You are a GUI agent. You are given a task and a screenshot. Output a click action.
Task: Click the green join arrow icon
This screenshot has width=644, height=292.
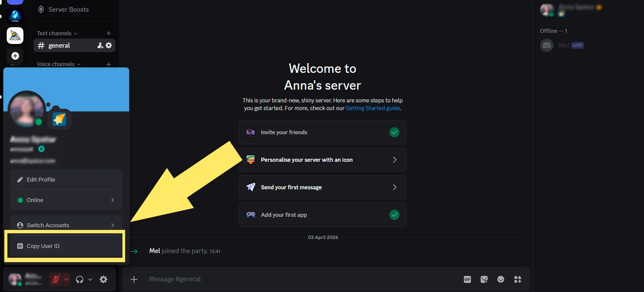point(134,251)
